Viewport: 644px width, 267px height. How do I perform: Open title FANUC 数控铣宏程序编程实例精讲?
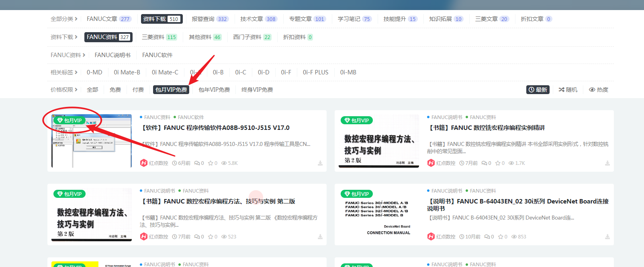coord(486,128)
